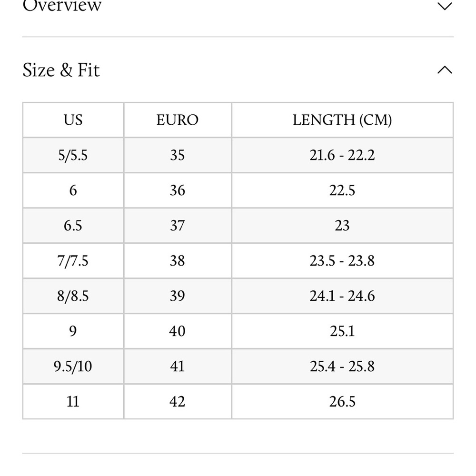Open the Overview heading text
Viewport: 476px width, 476px height.
62,6
